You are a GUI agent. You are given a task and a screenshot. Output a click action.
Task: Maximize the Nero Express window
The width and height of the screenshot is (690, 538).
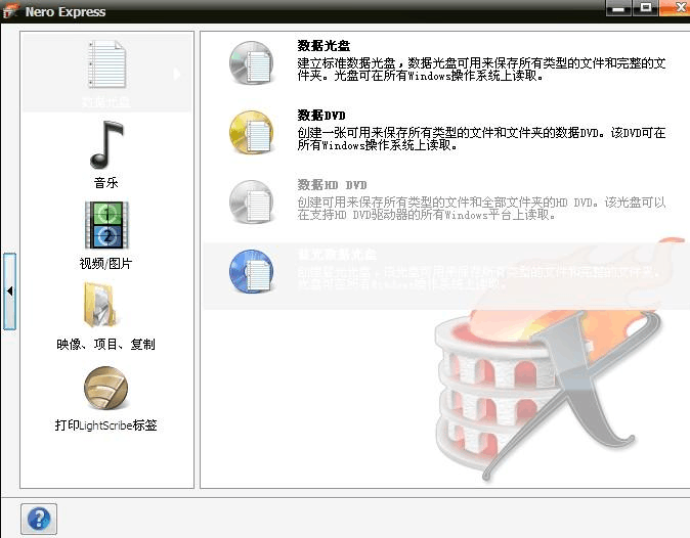tap(646, 8)
